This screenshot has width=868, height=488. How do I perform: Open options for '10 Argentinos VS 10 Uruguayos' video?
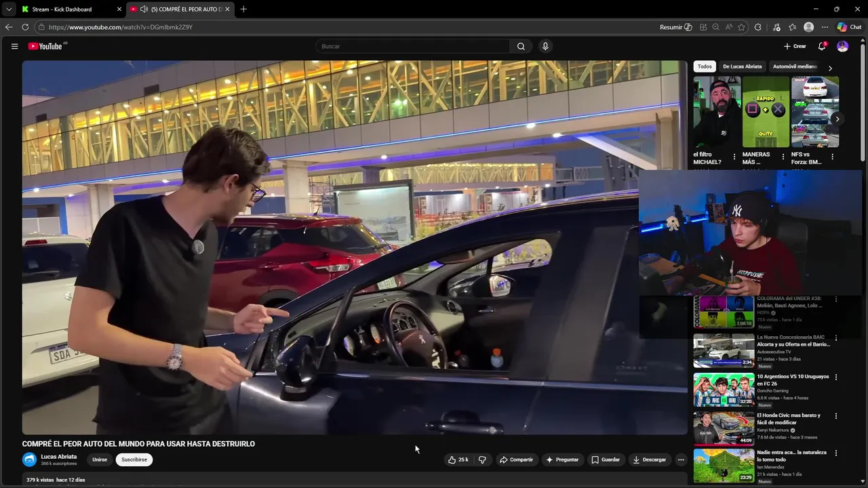[x=835, y=377]
